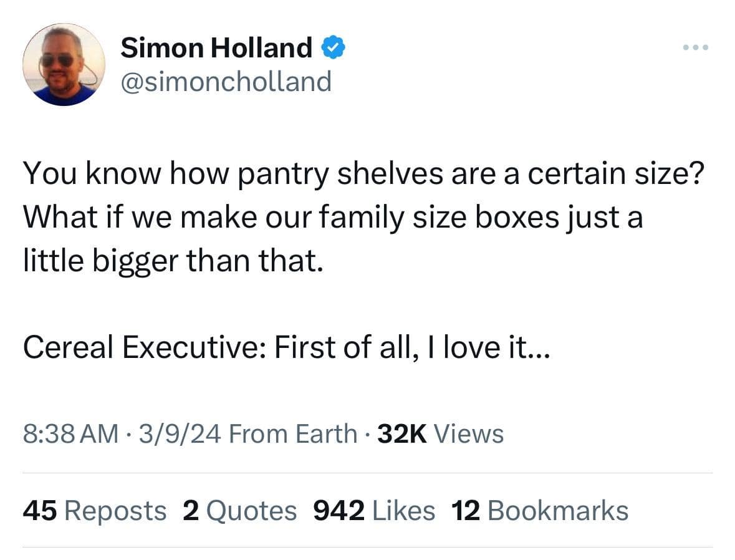Click the Simon Holland display name

(216, 47)
